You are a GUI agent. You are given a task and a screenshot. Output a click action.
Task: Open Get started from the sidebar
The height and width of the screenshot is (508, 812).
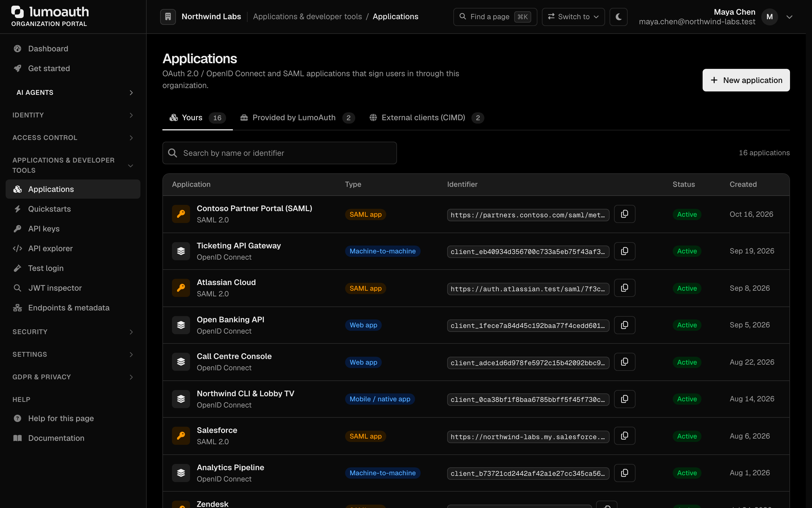coord(73,69)
